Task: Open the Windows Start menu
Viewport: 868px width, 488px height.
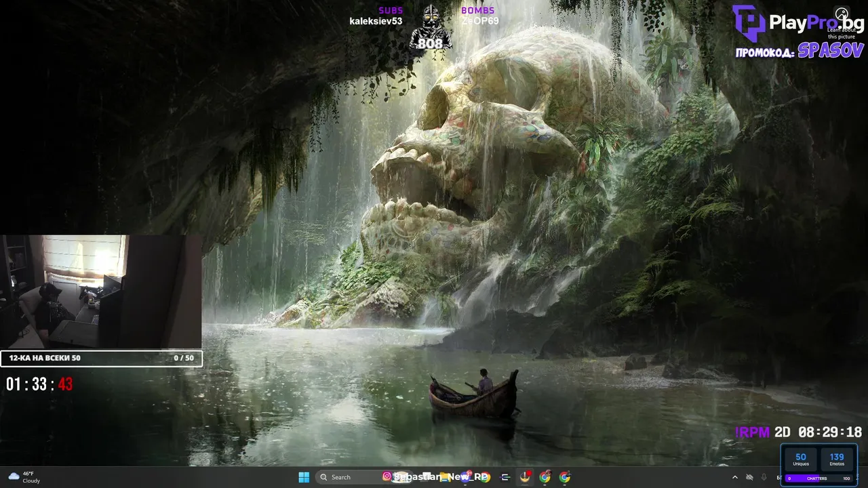Action: [x=303, y=477]
